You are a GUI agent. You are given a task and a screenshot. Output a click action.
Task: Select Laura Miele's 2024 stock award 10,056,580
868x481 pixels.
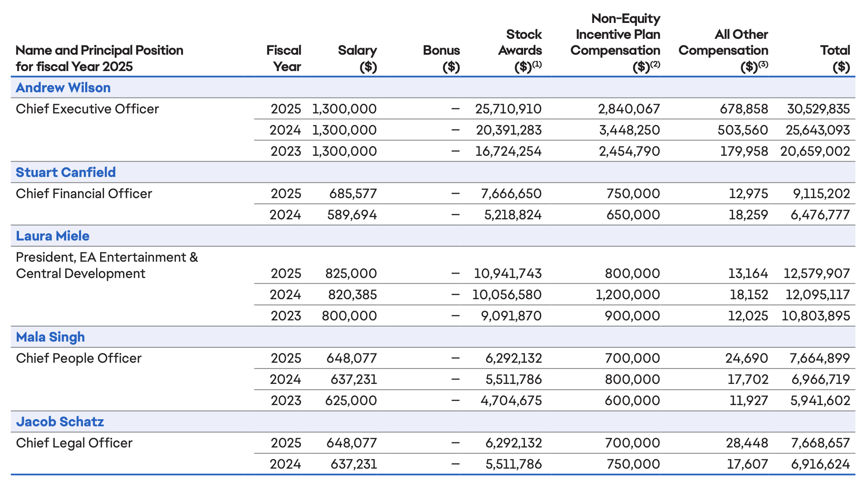[x=507, y=294]
